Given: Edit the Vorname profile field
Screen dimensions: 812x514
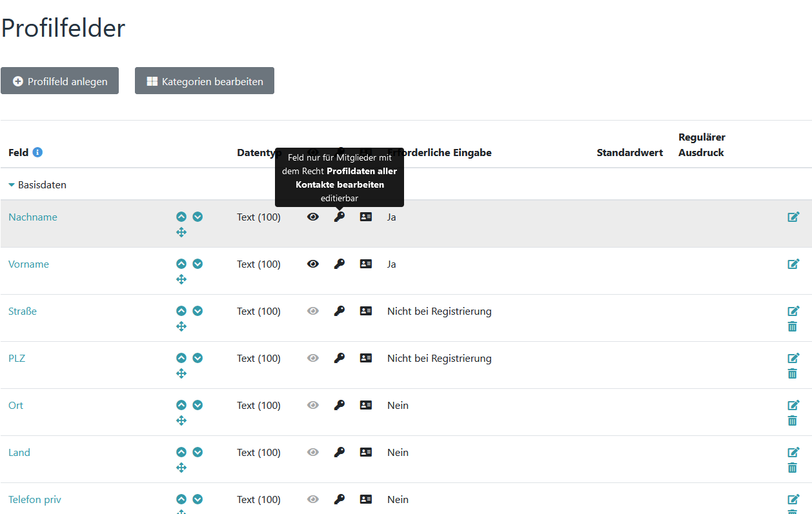Looking at the screenshot, I should pyautogui.click(x=794, y=264).
